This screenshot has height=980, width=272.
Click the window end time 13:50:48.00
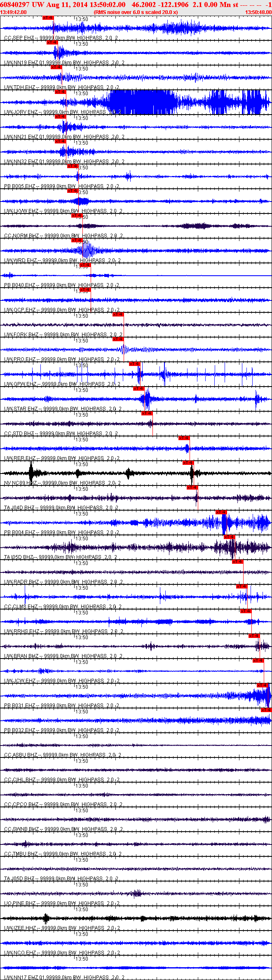coord(258,12)
